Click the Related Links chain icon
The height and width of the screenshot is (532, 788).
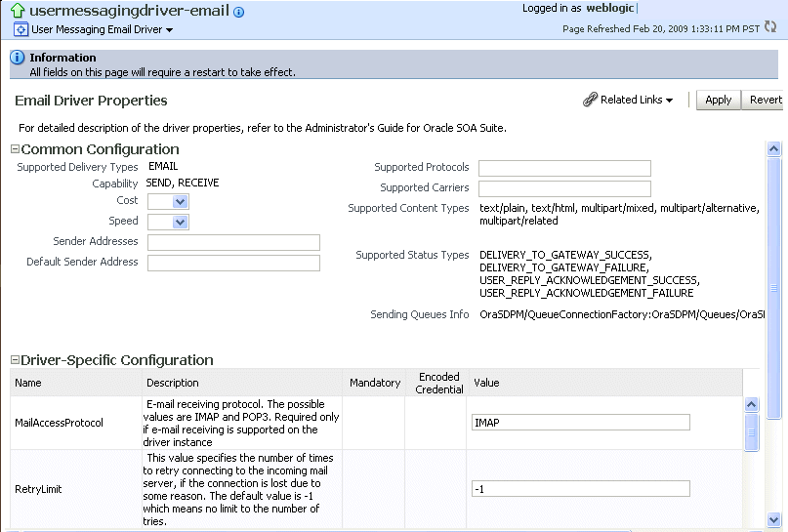[590, 100]
